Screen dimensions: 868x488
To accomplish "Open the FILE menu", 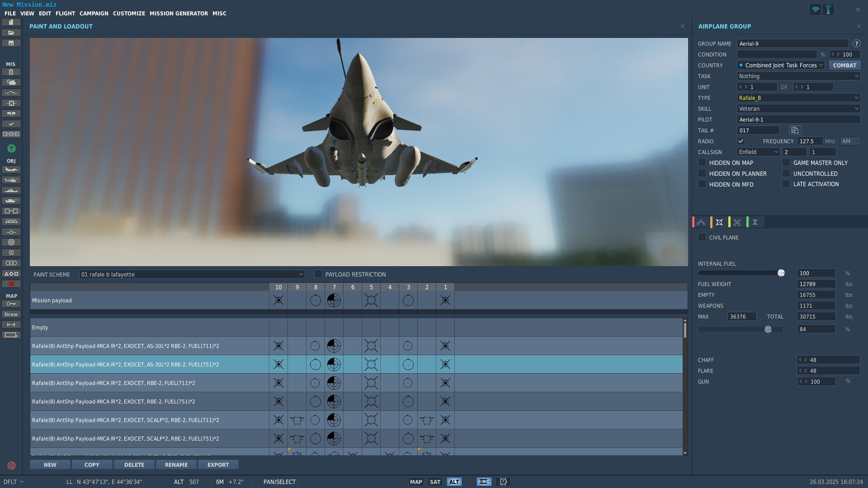I will [x=10, y=13].
